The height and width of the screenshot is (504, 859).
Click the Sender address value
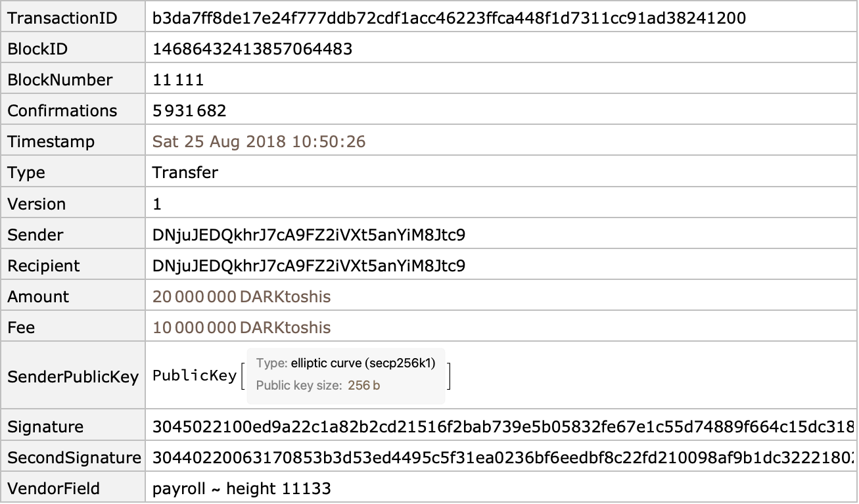coord(309,235)
